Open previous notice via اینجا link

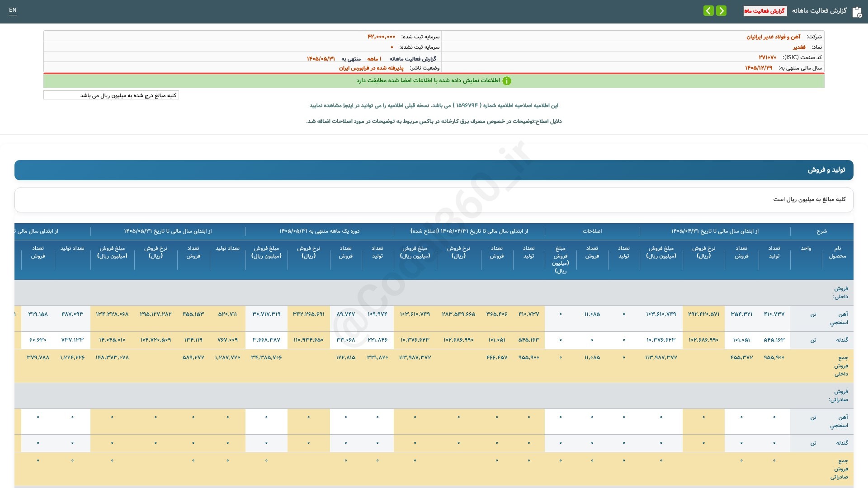(x=349, y=105)
